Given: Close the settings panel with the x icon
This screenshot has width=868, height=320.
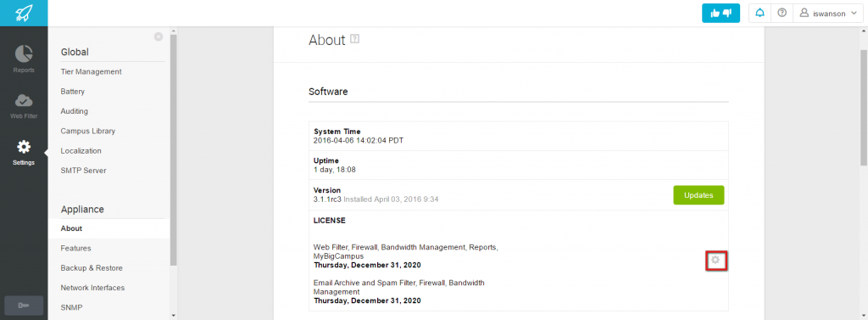Looking at the screenshot, I should point(159,36).
